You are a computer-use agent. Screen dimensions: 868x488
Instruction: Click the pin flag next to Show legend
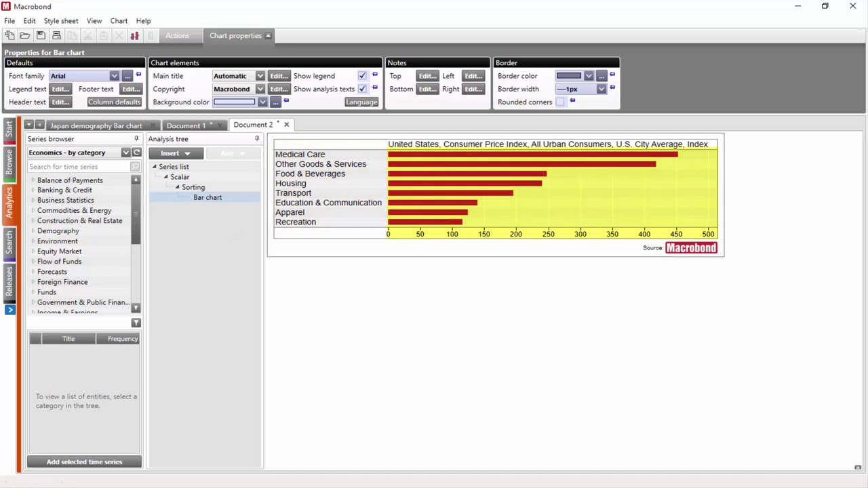click(x=374, y=75)
